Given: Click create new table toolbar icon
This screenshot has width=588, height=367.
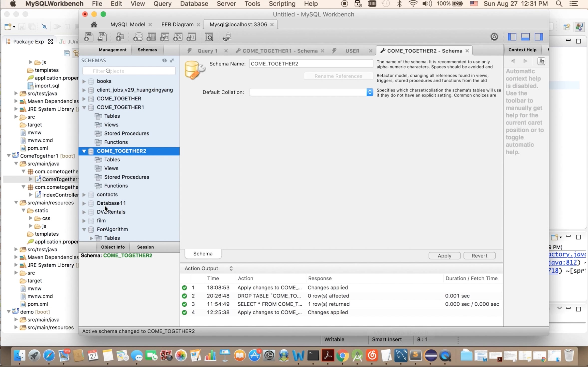Looking at the screenshot, I should (151, 37).
